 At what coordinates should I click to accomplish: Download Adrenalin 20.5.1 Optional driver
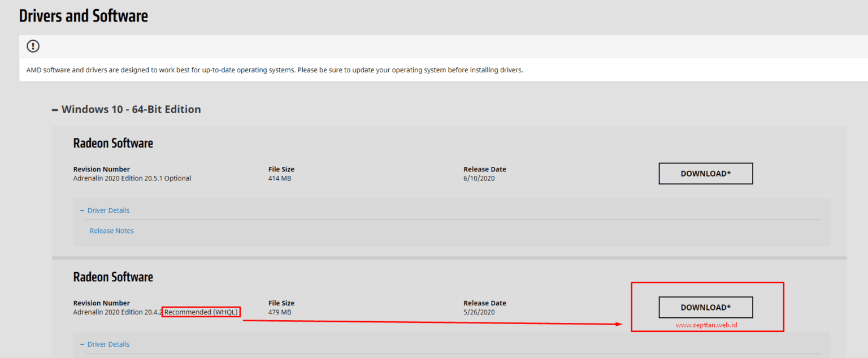[706, 174]
